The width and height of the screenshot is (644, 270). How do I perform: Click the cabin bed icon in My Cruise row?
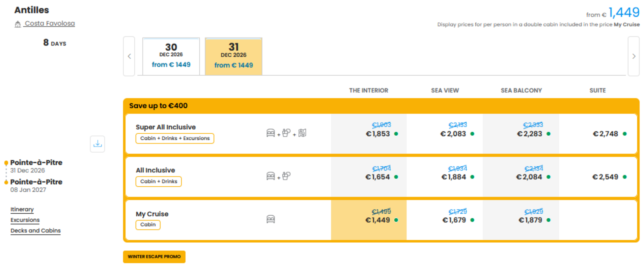click(x=271, y=219)
